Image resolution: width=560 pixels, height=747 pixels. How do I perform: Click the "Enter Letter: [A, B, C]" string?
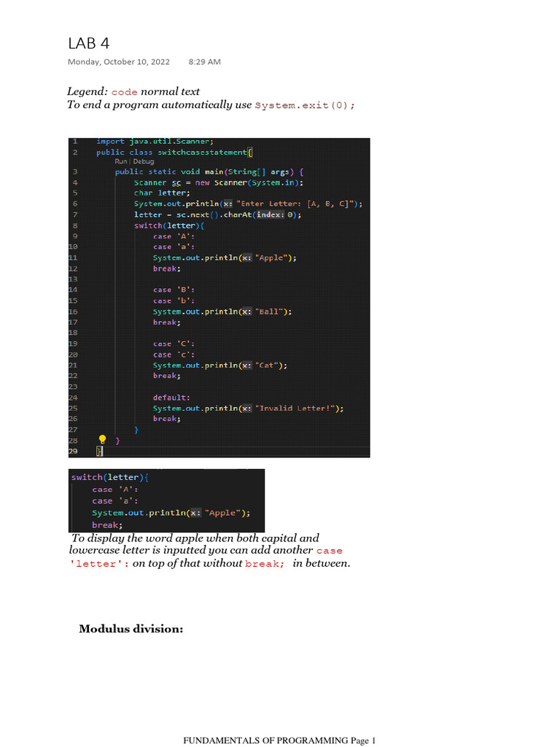point(295,204)
